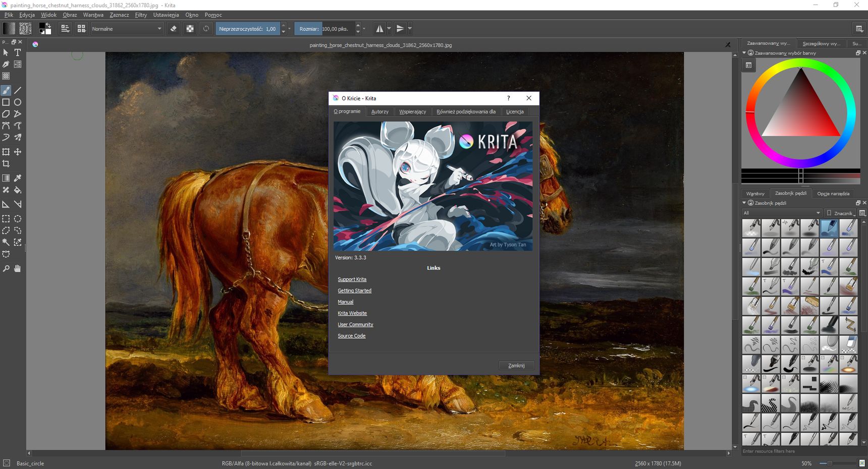
Task: Collapse the color selector docker triangle
Action: click(744, 53)
